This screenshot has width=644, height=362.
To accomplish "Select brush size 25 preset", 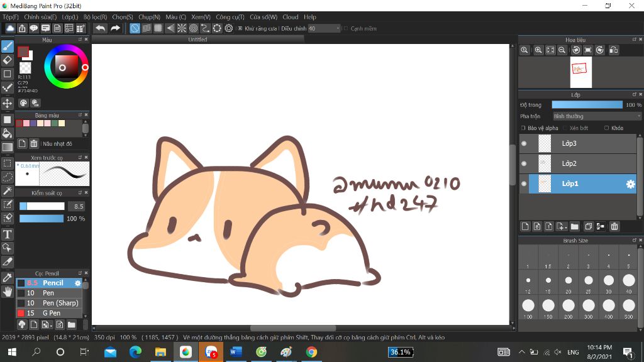I will pos(589,283).
